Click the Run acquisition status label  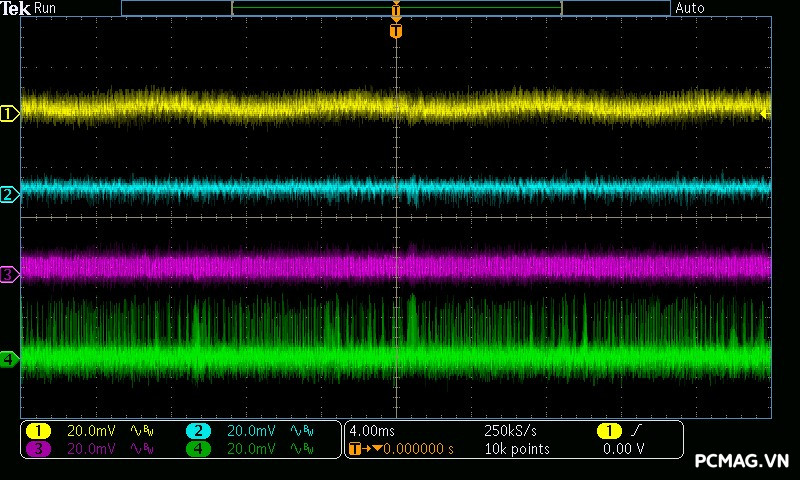click(x=45, y=8)
